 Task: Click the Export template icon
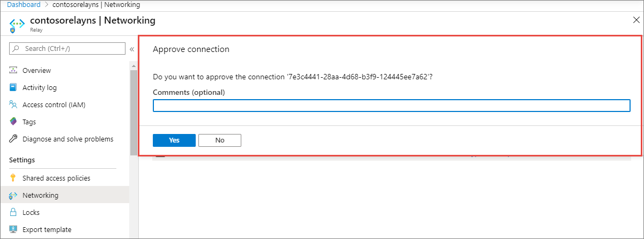pos(13,229)
